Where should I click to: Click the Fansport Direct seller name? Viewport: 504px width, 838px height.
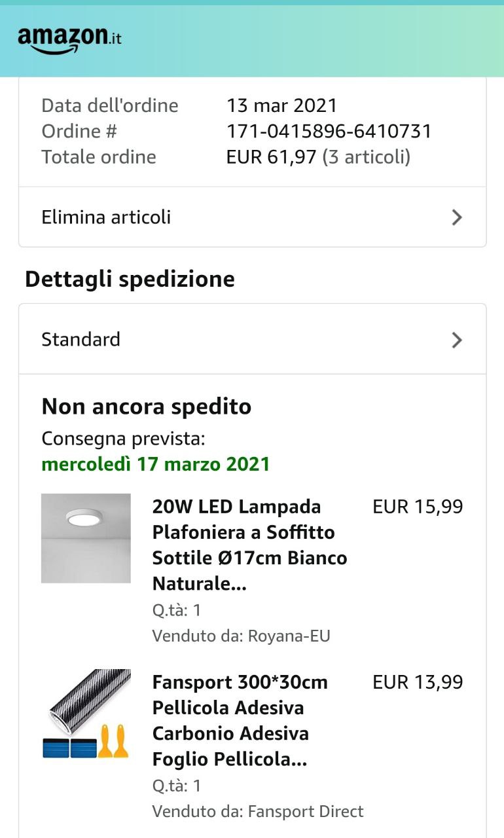pyautogui.click(x=306, y=811)
